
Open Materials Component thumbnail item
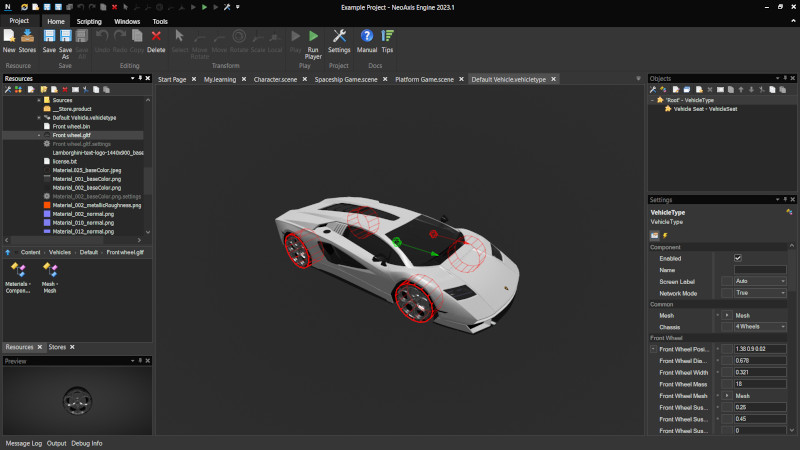pos(18,278)
